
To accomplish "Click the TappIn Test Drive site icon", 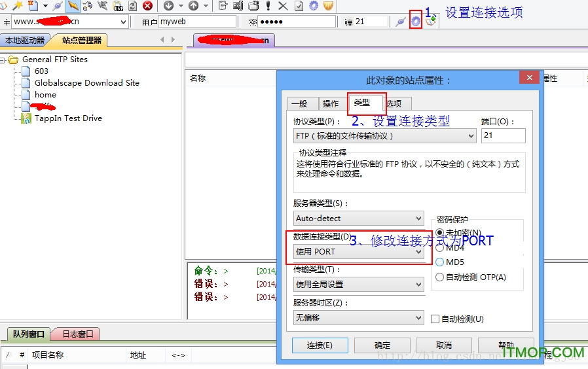I will [x=26, y=118].
